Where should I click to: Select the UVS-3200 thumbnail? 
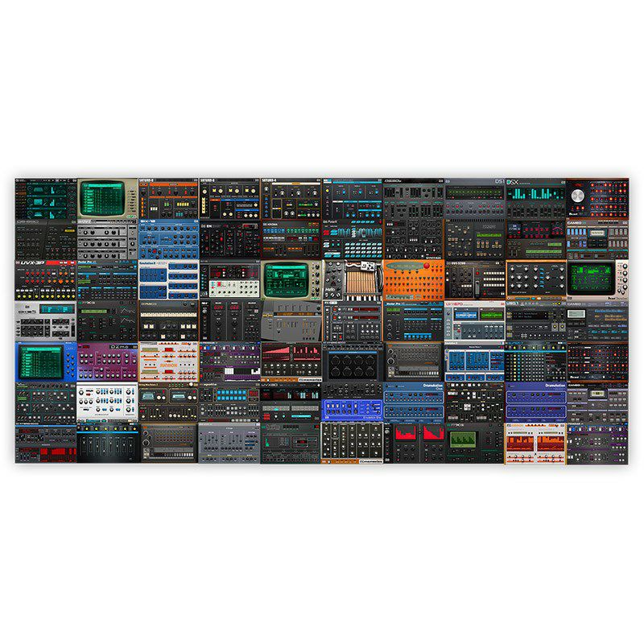(474, 279)
